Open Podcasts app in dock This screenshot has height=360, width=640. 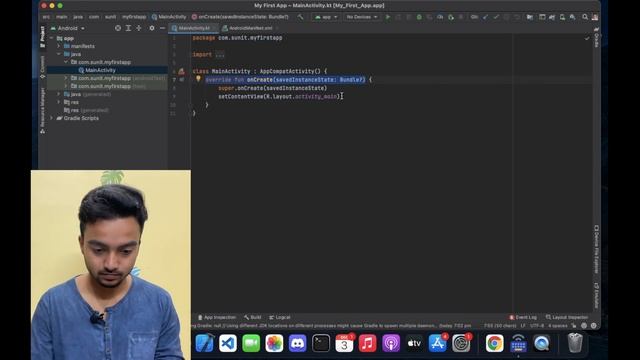point(391,343)
